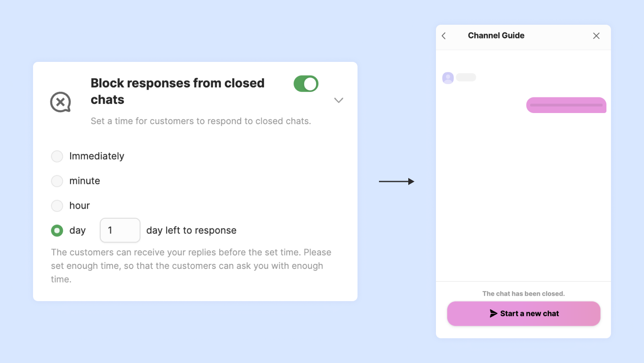Click the gray agent name placeholder
This screenshot has width=644, height=363.
pos(466,78)
